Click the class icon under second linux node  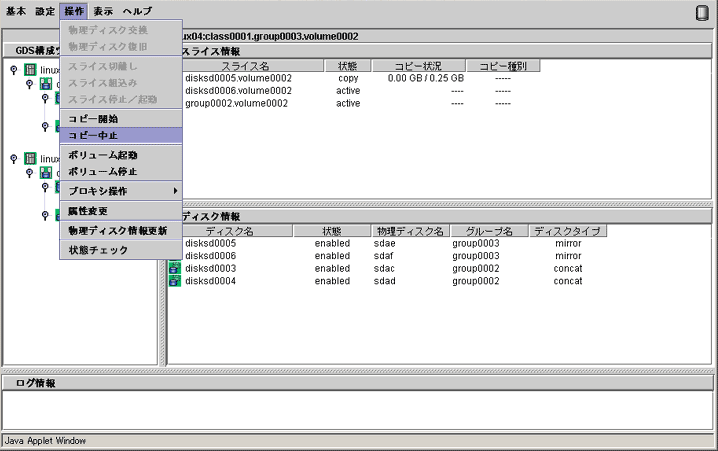click(x=46, y=173)
